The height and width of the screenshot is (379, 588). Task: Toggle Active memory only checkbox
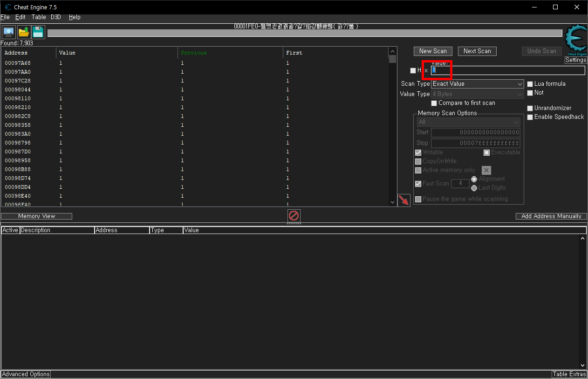coord(418,170)
